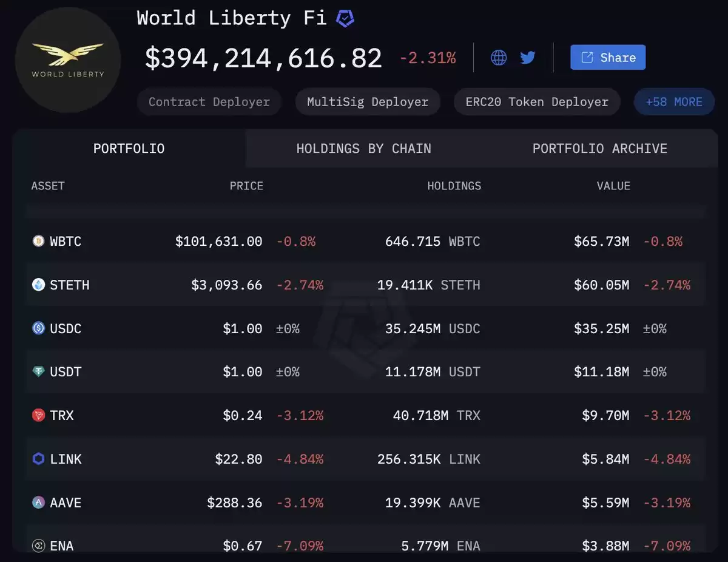Click the 19.399K AAVE holdings
Viewport: 728px width, 562px height.
point(433,503)
